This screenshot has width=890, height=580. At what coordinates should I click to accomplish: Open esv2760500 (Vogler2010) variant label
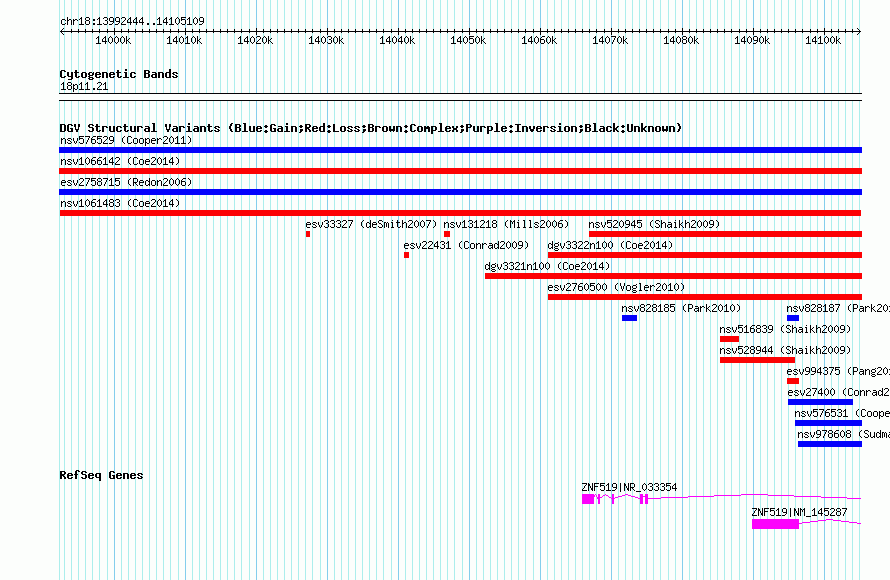pos(616,287)
